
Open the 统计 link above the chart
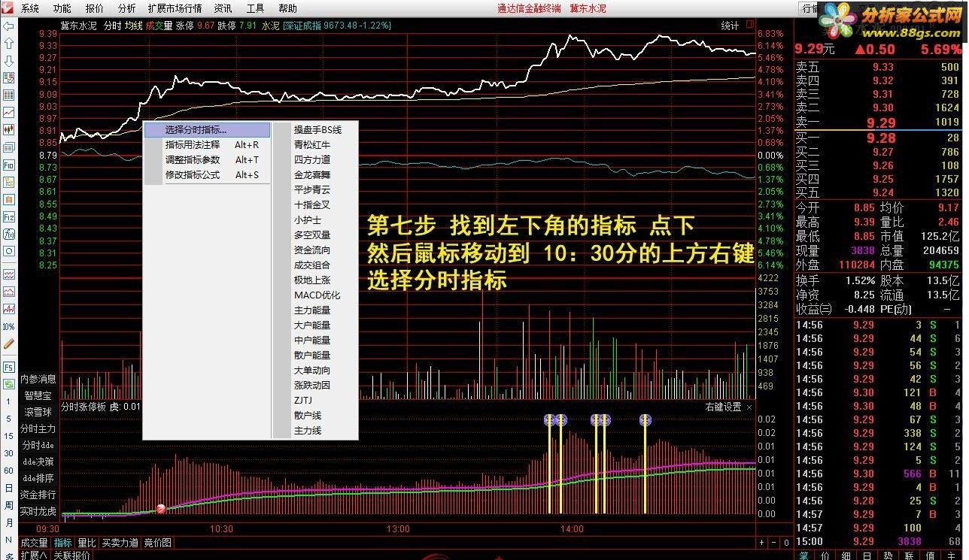[x=730, y=26]
